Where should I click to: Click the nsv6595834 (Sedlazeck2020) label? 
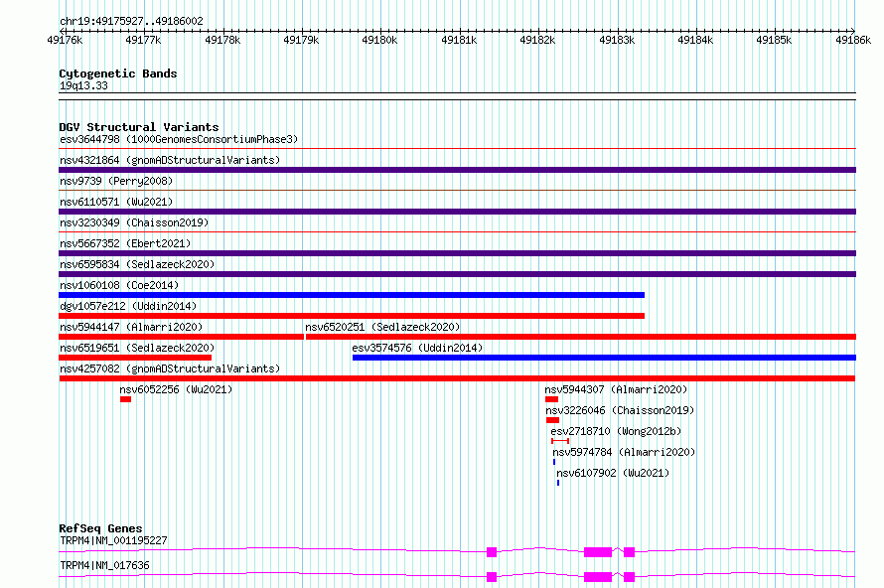coord(137,264)
